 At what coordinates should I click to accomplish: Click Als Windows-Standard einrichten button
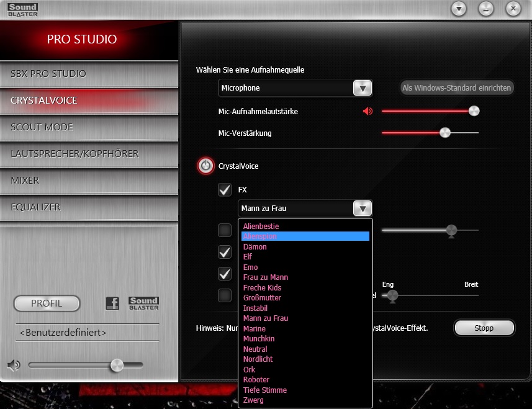[x=456, y=88]
